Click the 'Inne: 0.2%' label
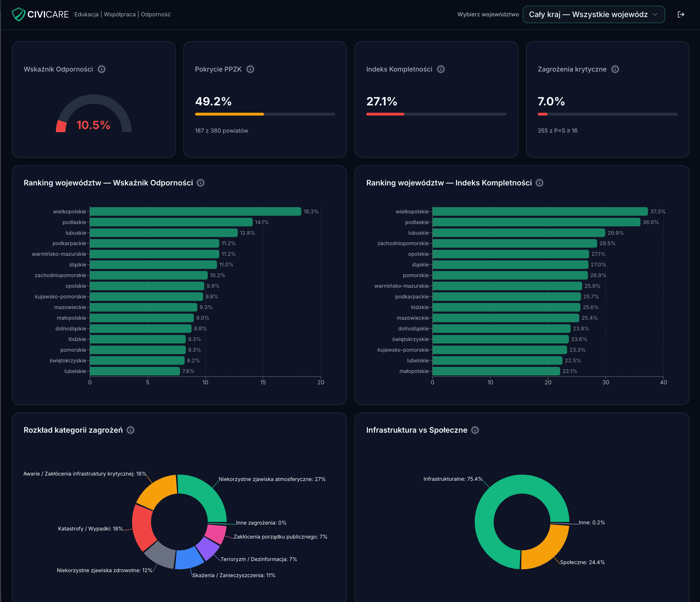Image resolution: width=700 pixels, height=602 pixels. pos(592,522)
